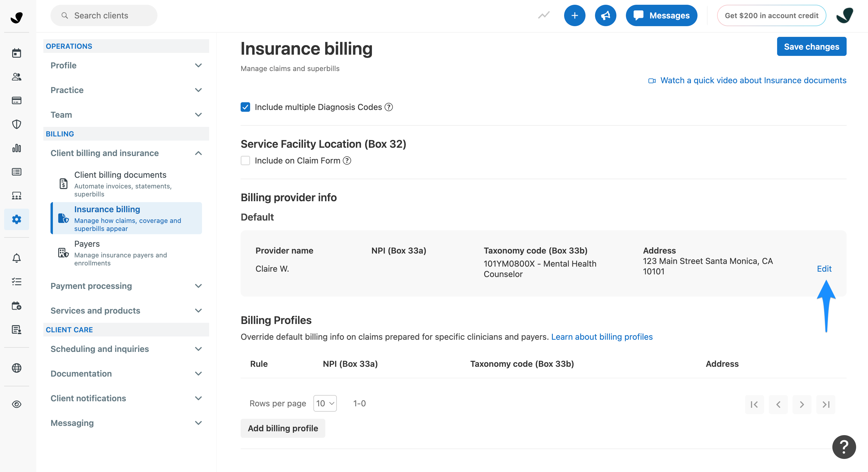Click the question mark help bubble
Screen dimensions: 868x472
(843, 447)
